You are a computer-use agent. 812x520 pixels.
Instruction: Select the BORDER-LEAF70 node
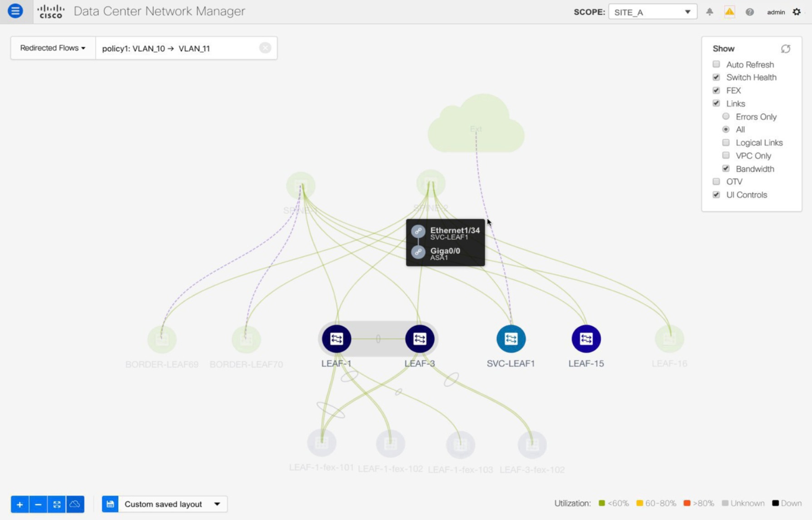pos(246,339)
